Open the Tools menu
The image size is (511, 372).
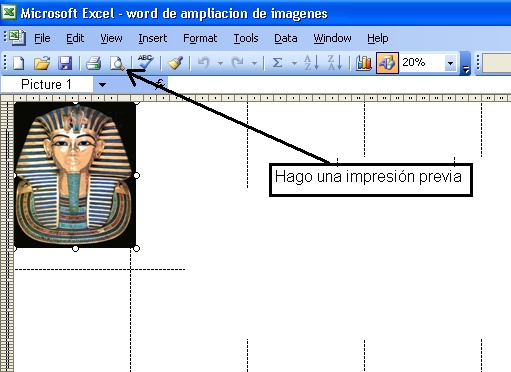tap(246, 38)
